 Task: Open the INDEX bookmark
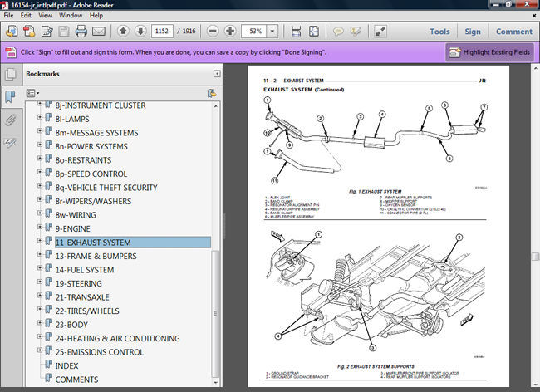click(x=66, y=366)
